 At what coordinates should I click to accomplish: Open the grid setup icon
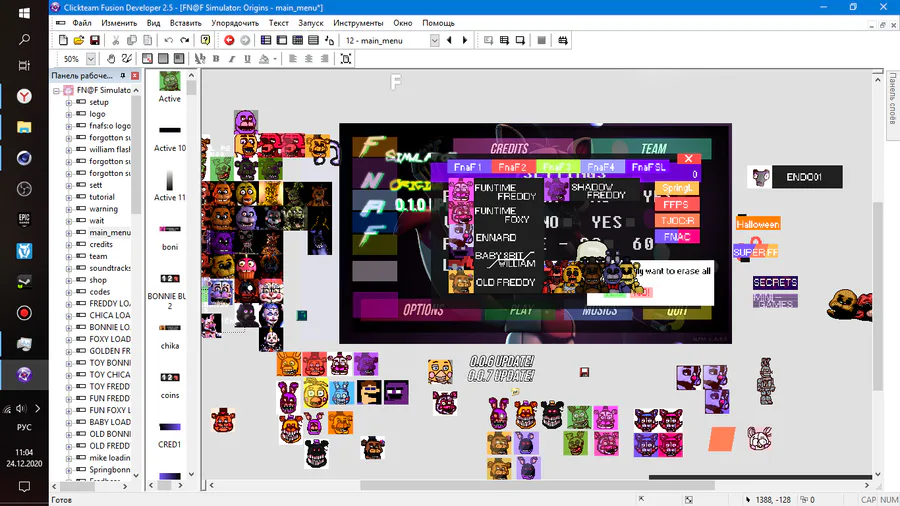(x=148, y=59)
